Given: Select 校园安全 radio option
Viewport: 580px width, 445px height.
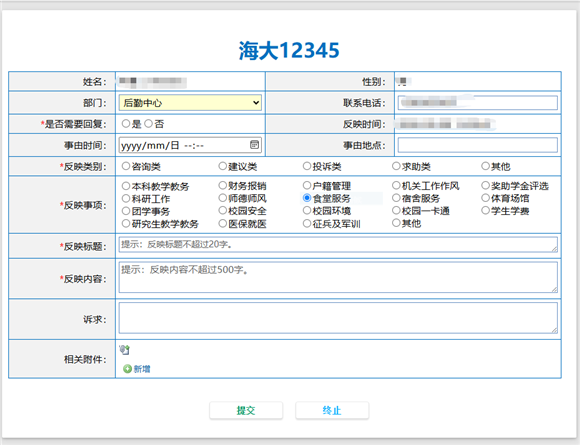Looking at the screenshot, I should tap(222, 210).
